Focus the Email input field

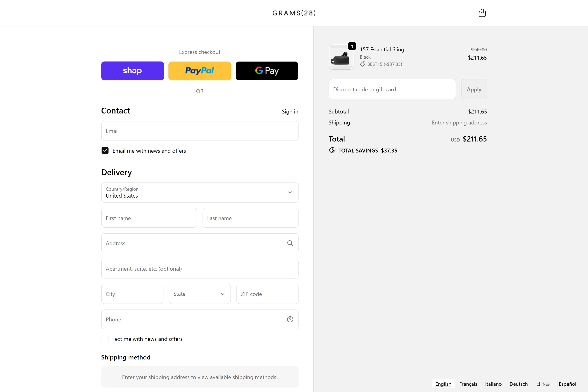click(200, 131)
